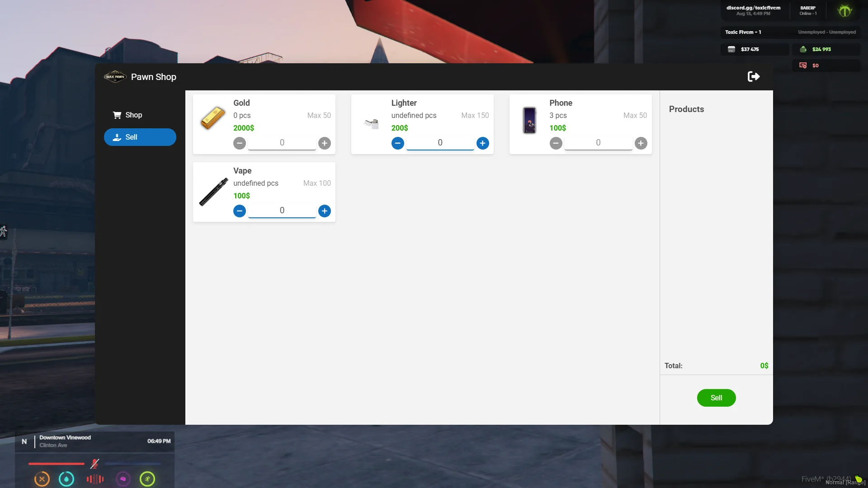Decrease Vape quantity with minus button

[239, 211]
